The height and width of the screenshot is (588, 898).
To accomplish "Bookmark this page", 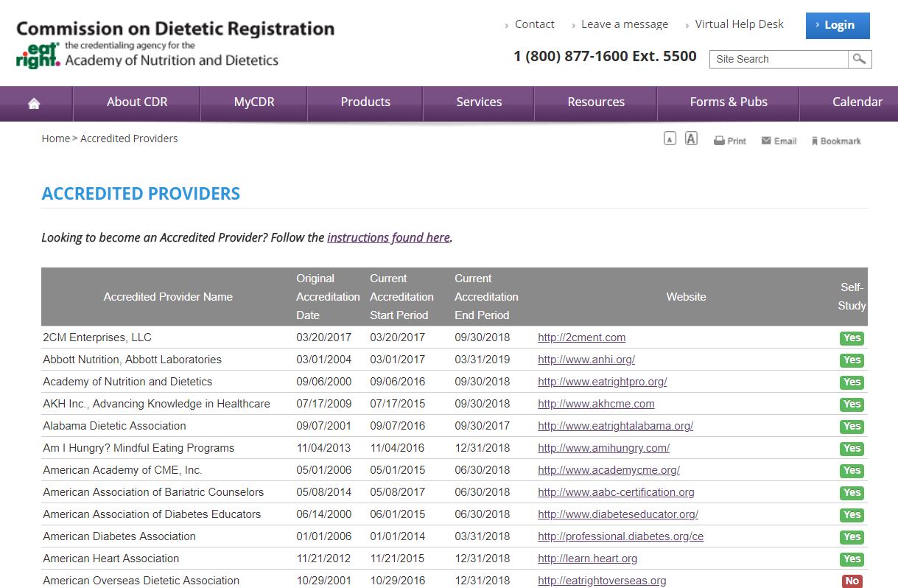I will click(x=835, y=141).
